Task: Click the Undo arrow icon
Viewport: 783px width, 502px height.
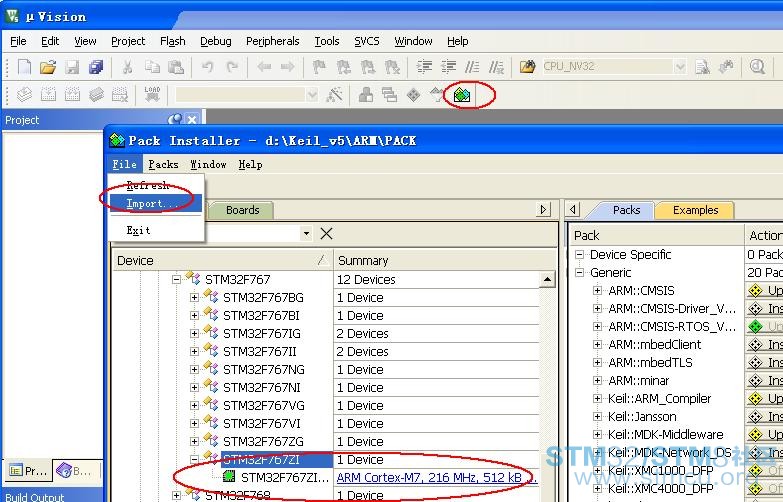Action: tap(207, 66)
